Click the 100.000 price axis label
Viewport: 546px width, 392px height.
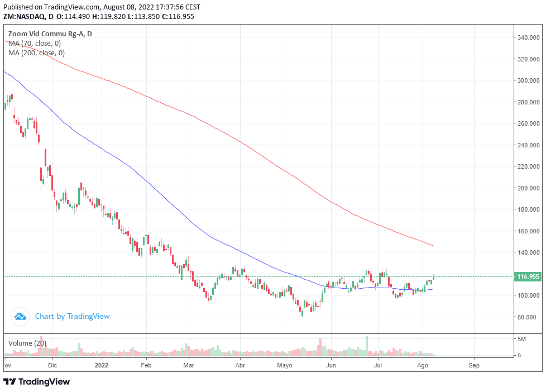(x=528, y=295)
